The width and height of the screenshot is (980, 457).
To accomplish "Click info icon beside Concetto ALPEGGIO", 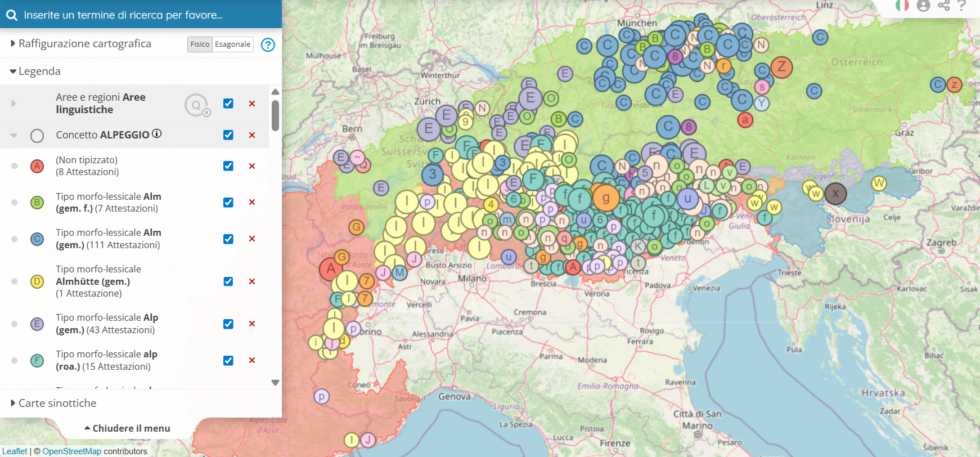I will (157, 133).
